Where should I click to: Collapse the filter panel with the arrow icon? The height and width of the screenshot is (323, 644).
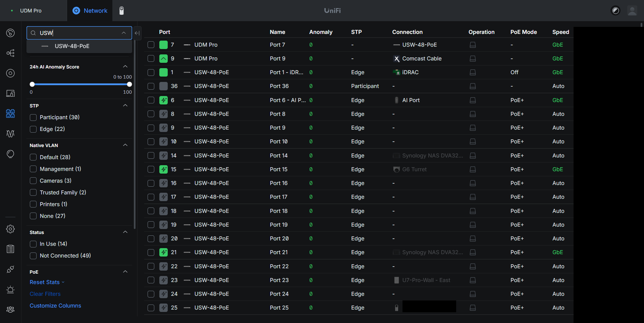pyautogui.click(x=137, y=33)
